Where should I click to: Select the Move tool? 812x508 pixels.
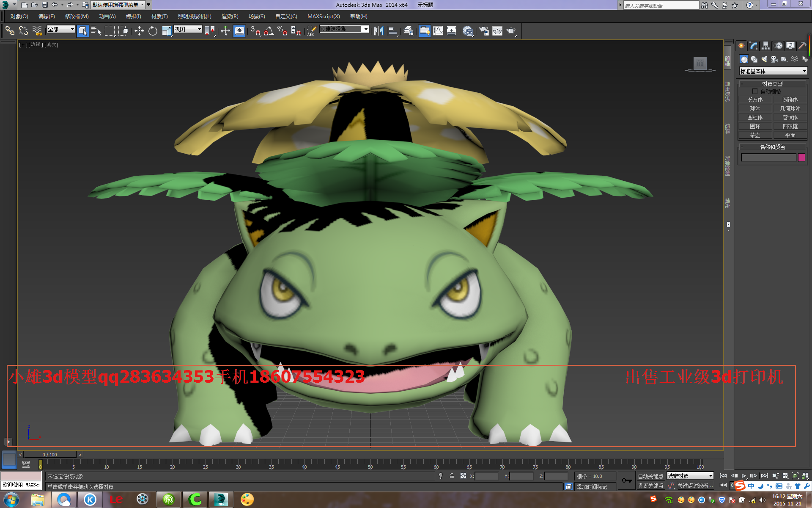pyautogui.click(x=139, y=30)
